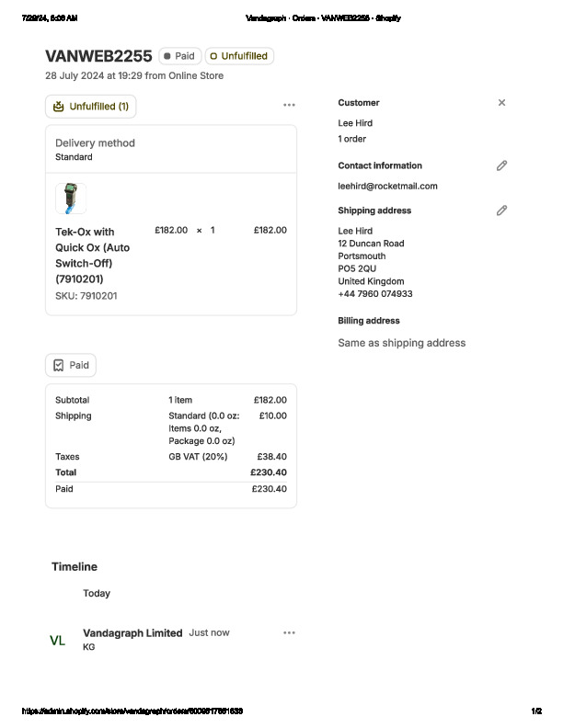Close the Customer panel with X
Viewport: 563px width, 728px height.
pos(501,103)
